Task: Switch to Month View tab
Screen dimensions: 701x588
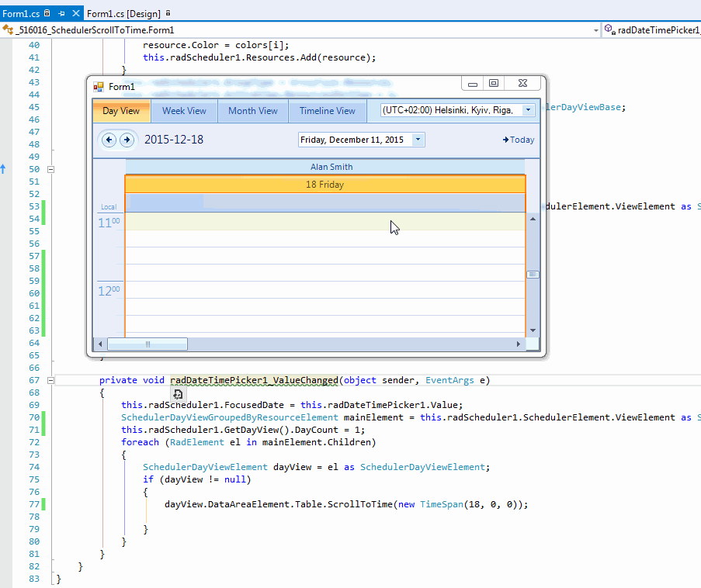Action: pos(252,111)
